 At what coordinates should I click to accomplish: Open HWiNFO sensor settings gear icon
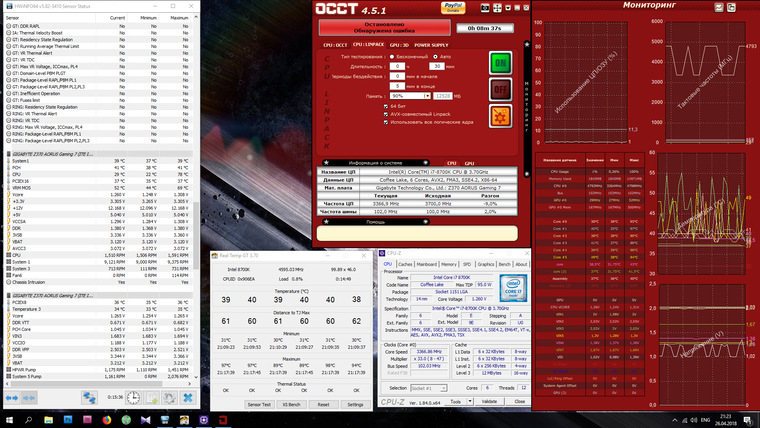(x=169, y=398)
